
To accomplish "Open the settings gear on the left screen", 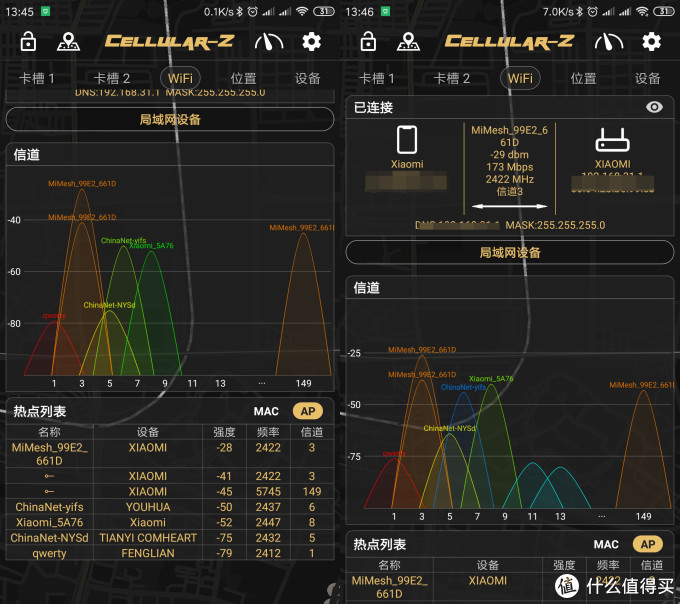I will tap(312, 42).
